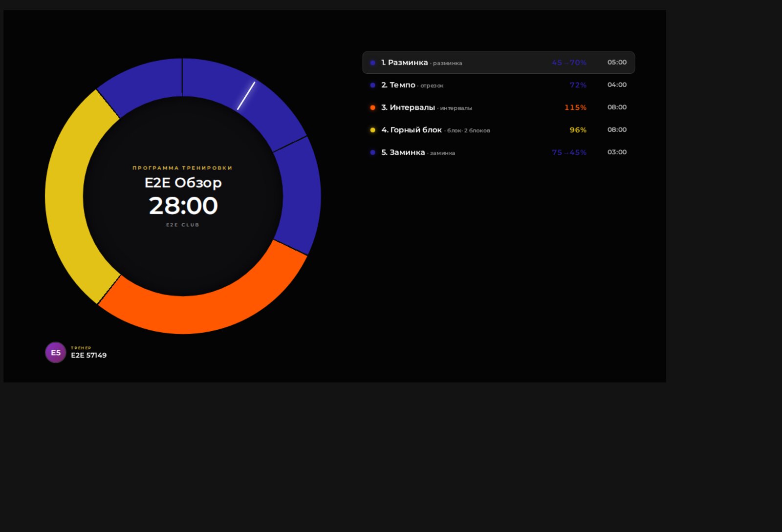Click the blue dot beside Разминка

point(372,63)
